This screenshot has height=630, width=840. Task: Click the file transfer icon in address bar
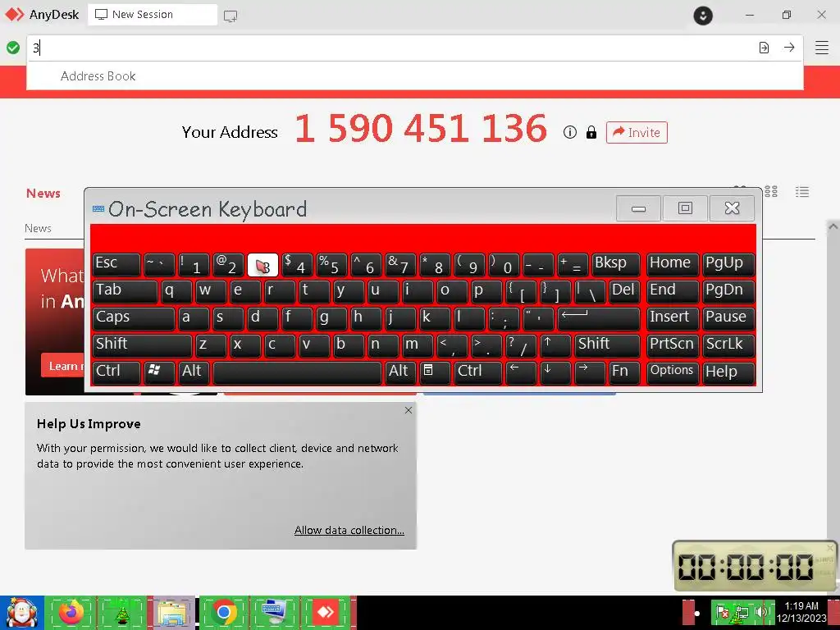pos(764,48)
